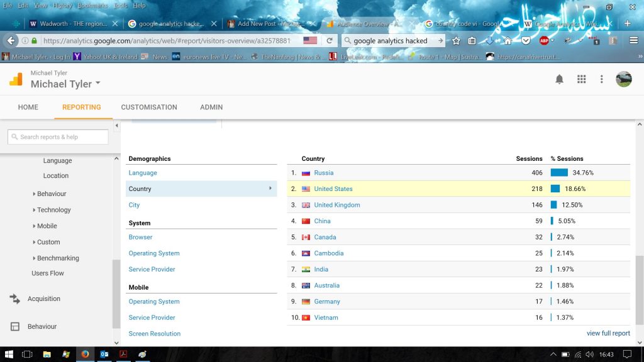644x362 pixels.
Task: Open the Russia country link
Action: coord(324,173)
